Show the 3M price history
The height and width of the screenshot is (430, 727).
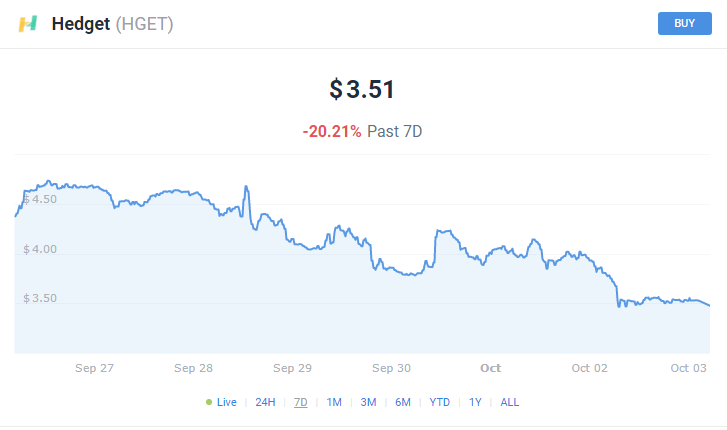pos(368,402)
